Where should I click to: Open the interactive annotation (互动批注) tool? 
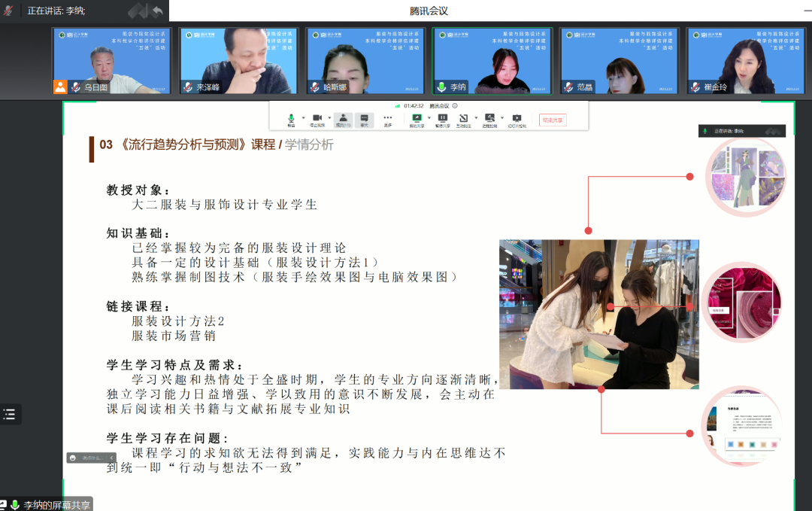(462, 118)
